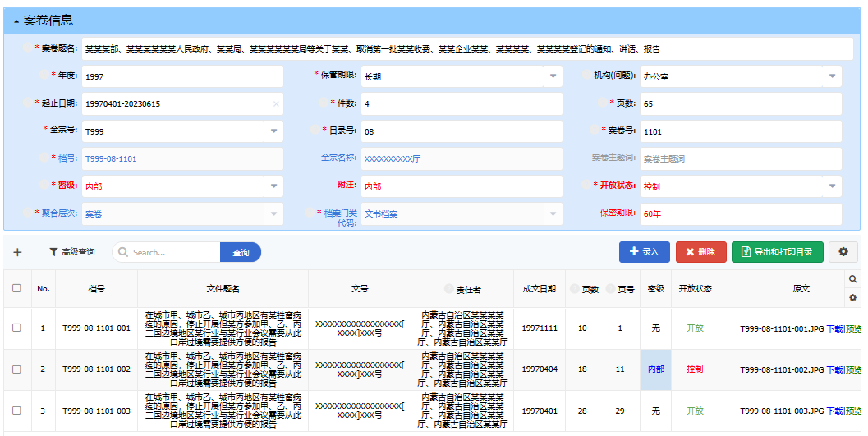Click the blue 查询 button
The image size is (868, 436).
[241, 252]
